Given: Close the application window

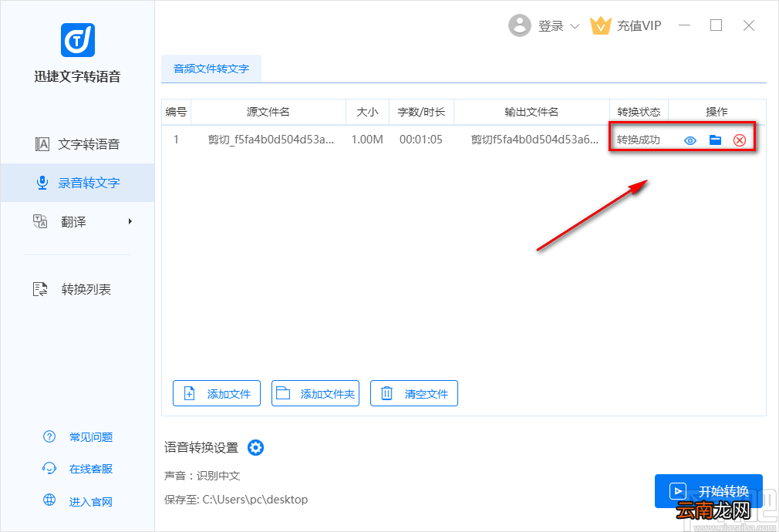Looking at the screenshot, I should pos(749,25).
